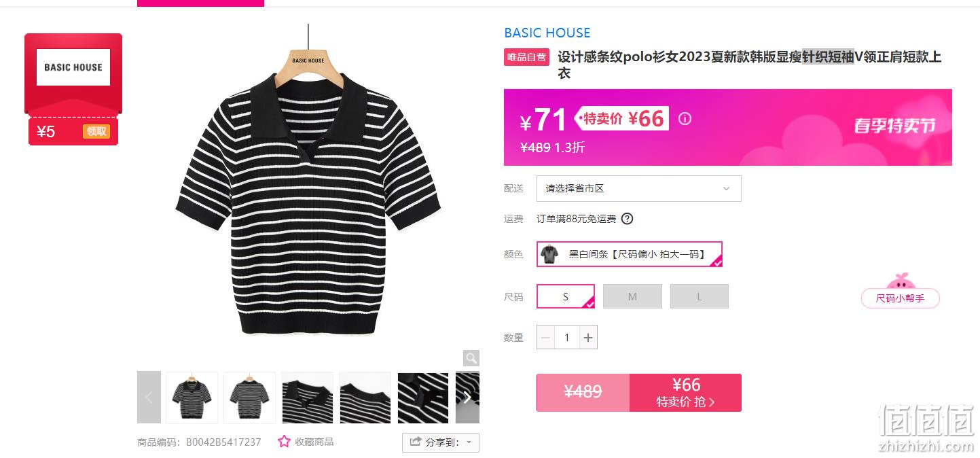This screenshot has height=458, width=980.
Task: Click the magnifier zoom icon on product image
Action: tap(471, 358)
